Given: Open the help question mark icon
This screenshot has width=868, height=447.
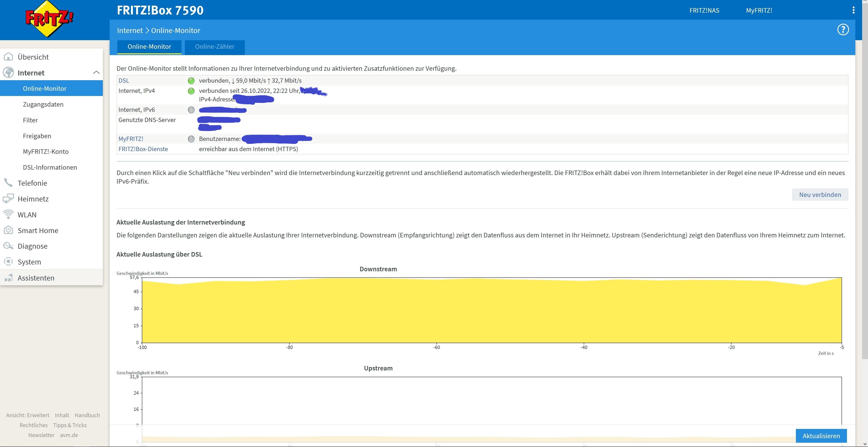Looking at the screenshot, I should [x=843, y=30].
